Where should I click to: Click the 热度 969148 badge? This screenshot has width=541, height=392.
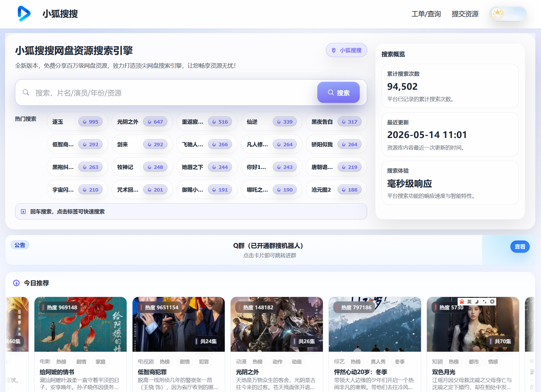[60, 308]
